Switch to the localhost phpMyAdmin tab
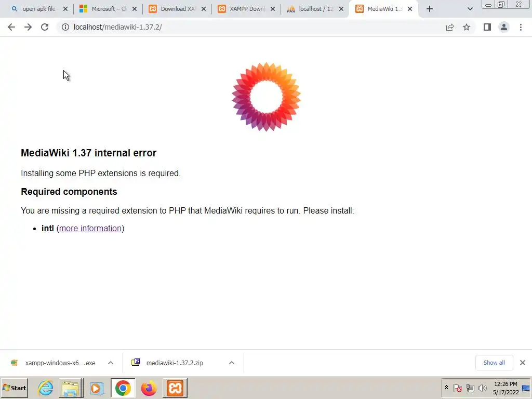Image resolution: width=532 pixels, height=399 pixels. [311, 9]
